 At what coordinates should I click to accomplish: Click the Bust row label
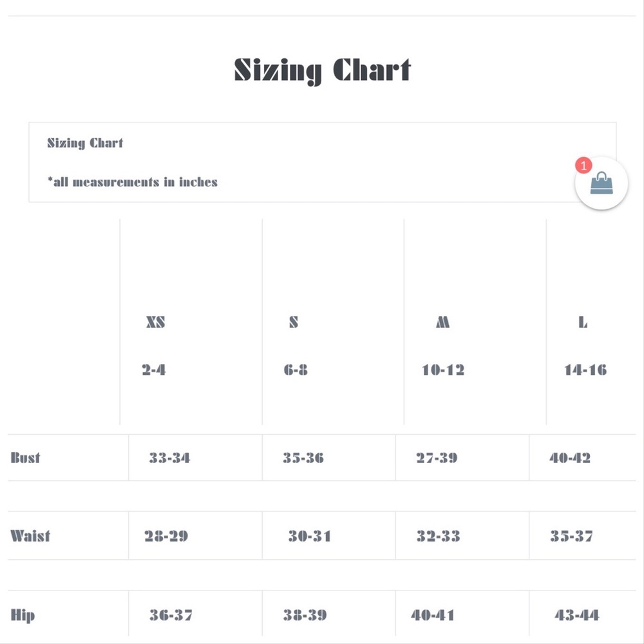26,458
